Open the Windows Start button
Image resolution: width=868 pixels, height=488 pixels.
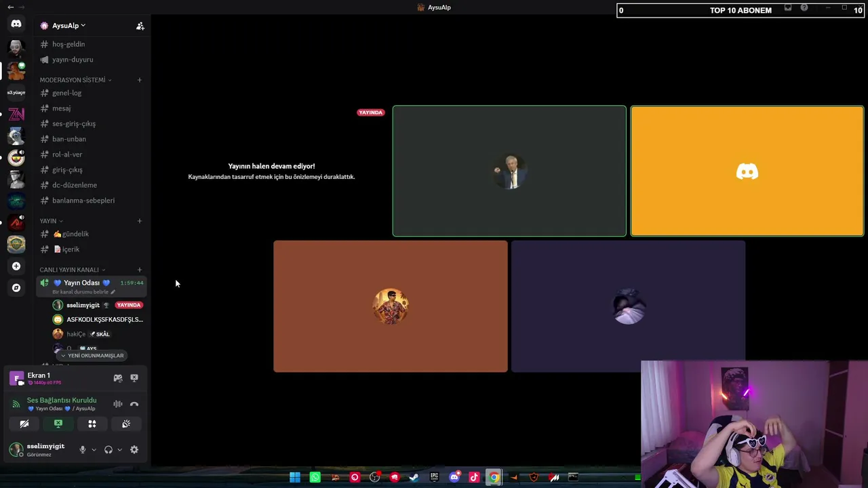pos(295,477)
